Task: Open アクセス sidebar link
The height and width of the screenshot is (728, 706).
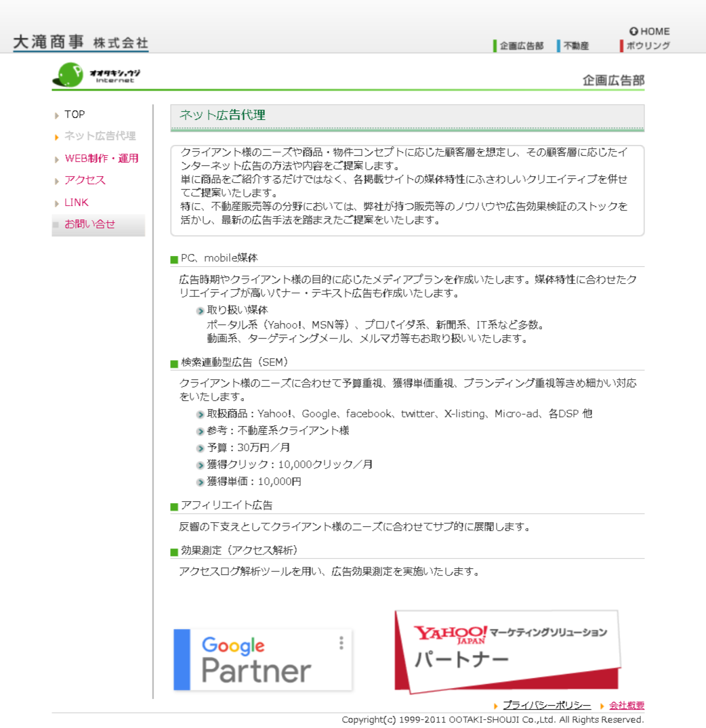Action: pos(85,180)
